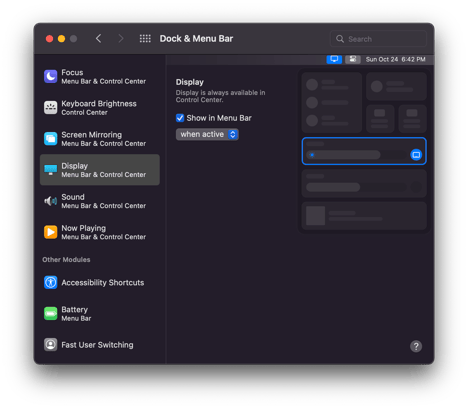Choose the Now Playing orange icon
The image size is (468, 409).
[51, 232]
